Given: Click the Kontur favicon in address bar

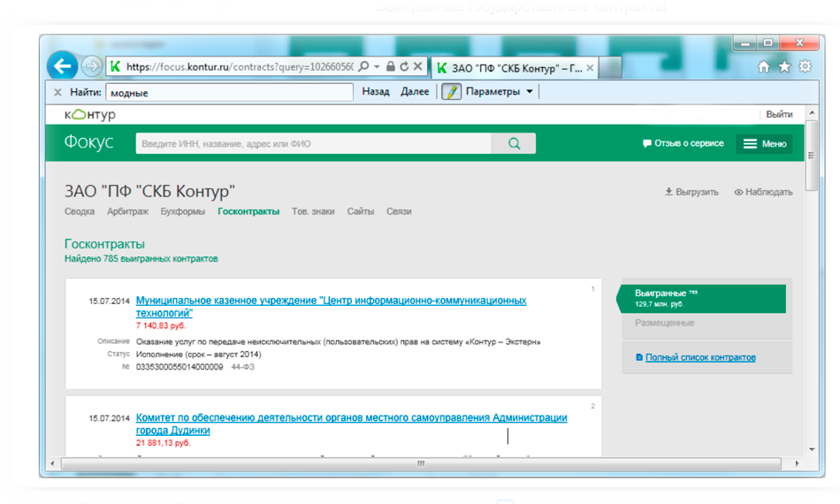Looking at the screenshot, I should [x=115, y=66].
